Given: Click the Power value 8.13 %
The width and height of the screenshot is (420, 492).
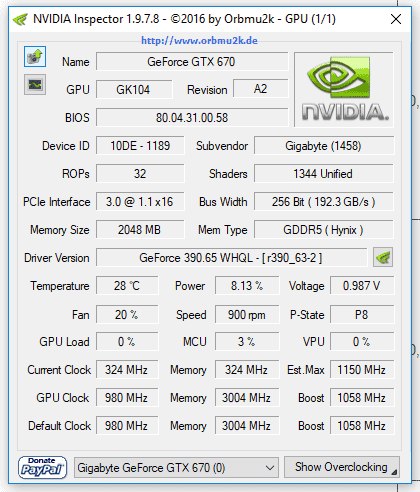Looking at the screenshot, I should click(x=247, y=286).
